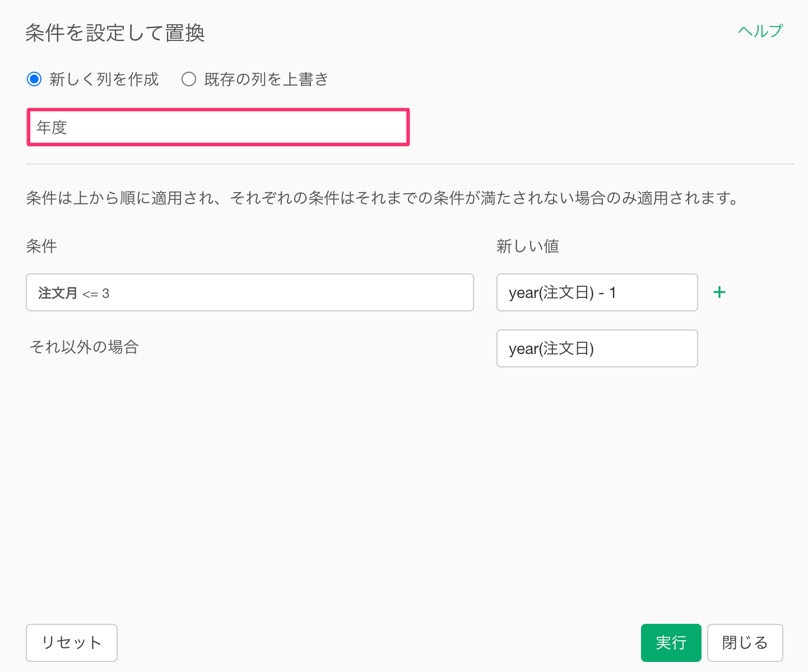Click the new value field year(注文日) - 1

coord(597,292)
